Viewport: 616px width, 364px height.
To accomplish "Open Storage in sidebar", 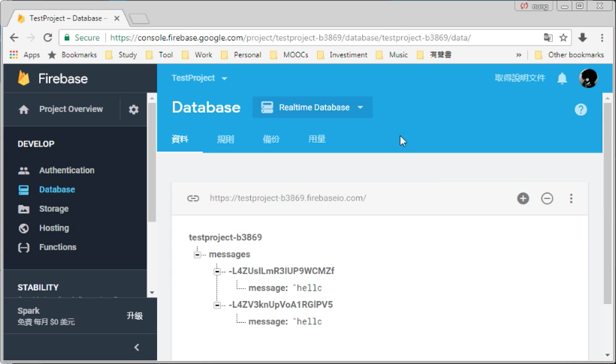I will [54, 209].
